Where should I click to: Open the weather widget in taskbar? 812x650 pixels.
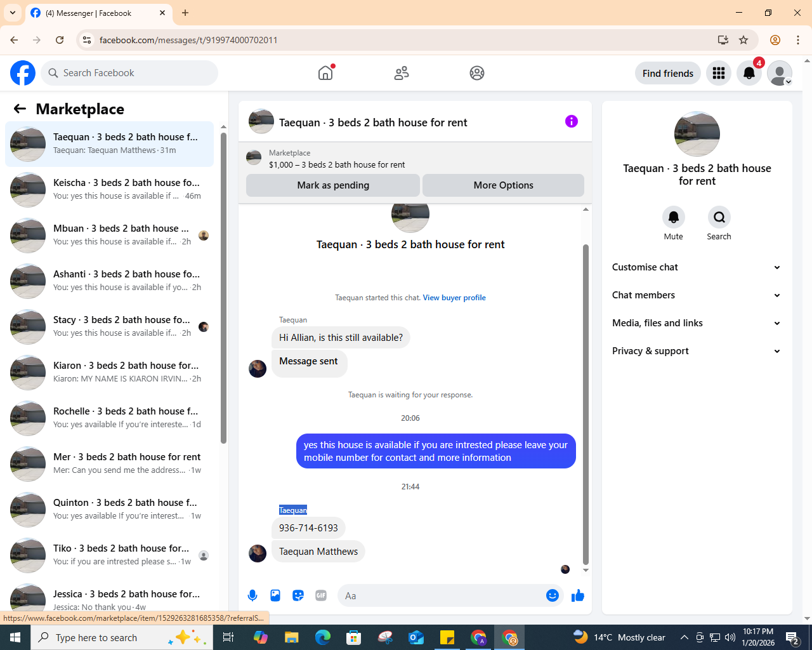pos(619,637)
